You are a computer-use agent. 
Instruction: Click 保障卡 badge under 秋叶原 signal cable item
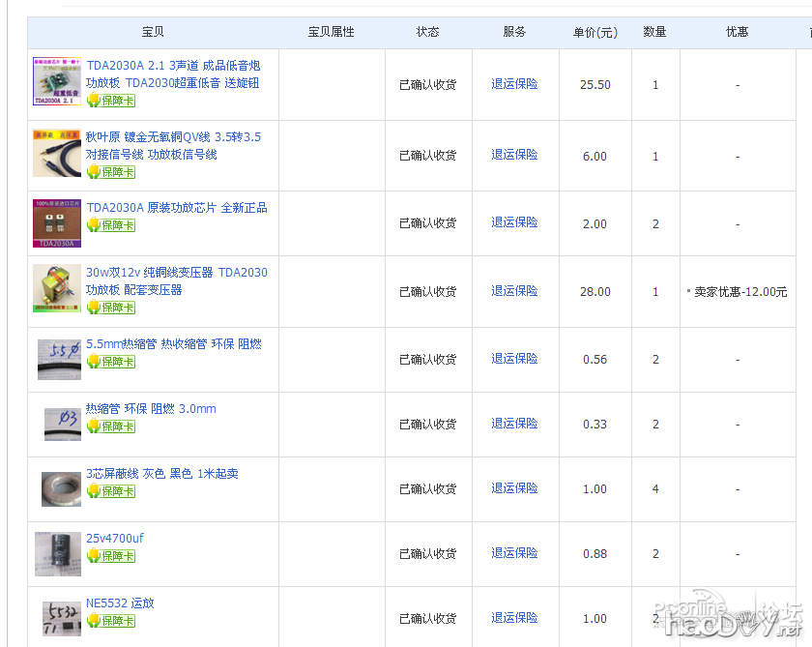coord(110,172)
